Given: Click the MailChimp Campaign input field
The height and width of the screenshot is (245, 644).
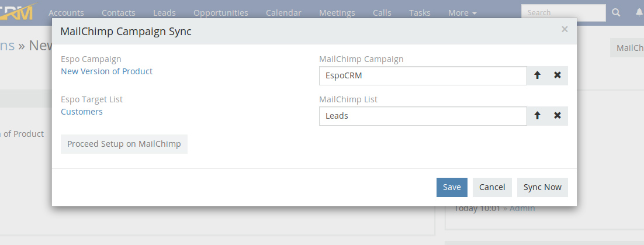Looking at the screenshot, I should click(423, 75).
